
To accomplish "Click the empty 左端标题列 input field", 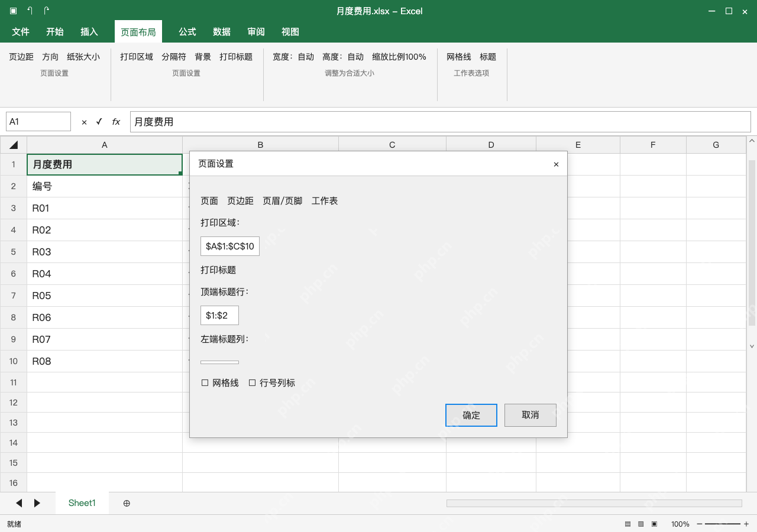I will [220, 362].
